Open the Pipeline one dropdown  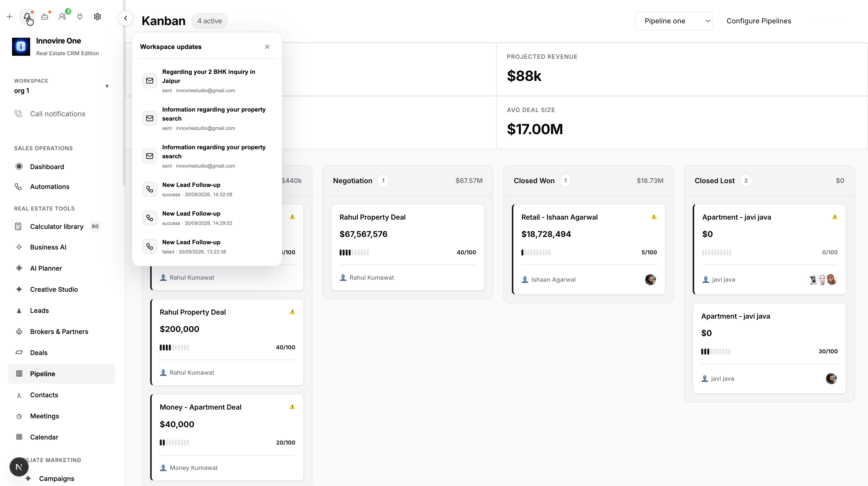tap(674, 21)
